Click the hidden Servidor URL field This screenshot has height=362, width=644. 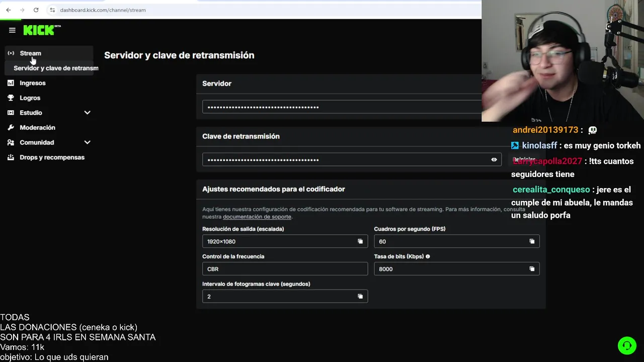tap(342, 107)
